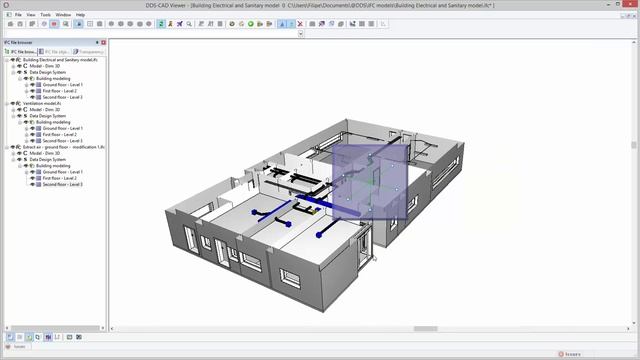The height and width of the screenshot is (360, 640).
Task: Toggle visibility eye of Ventilation model.ifc
Action: (13, 103)
